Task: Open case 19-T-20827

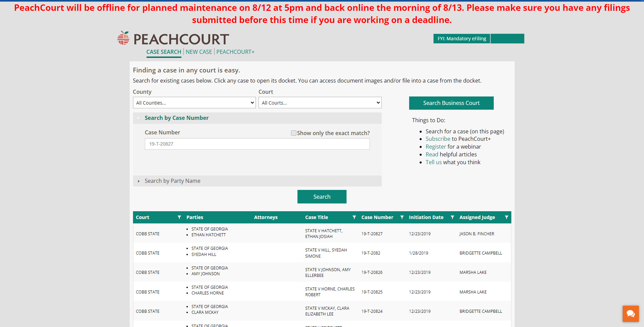Action: [372, 234]
